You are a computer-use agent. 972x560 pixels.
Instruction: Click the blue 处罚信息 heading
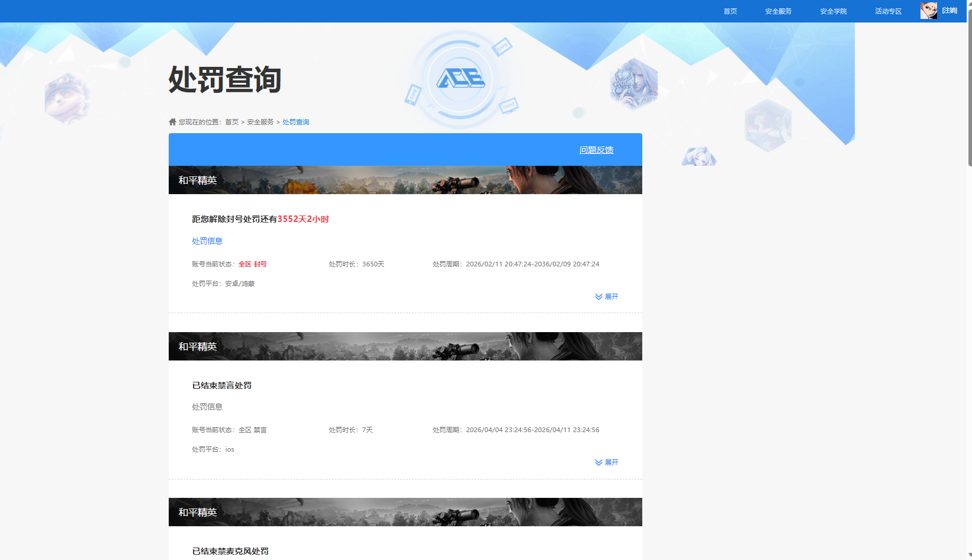coord(207,241)
